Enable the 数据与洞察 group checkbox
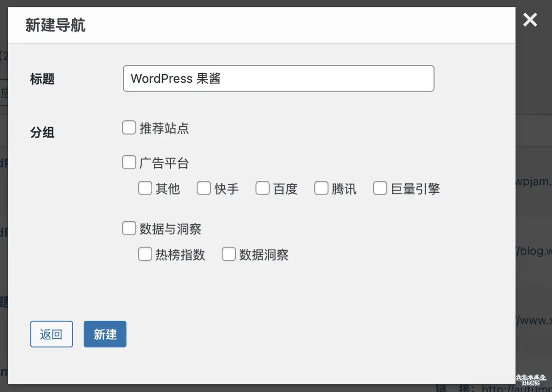This screenshot has height=392, width=552. click(x=129, y=228)
